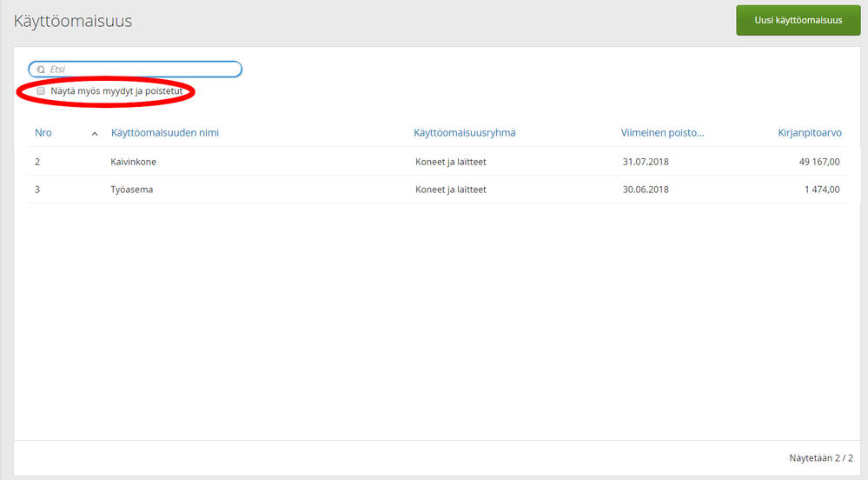Sort by Kirjanpitoarvo column header
The height and width of the screenshot is (480, 868).
pyautogui.click(x=809, y=133)
